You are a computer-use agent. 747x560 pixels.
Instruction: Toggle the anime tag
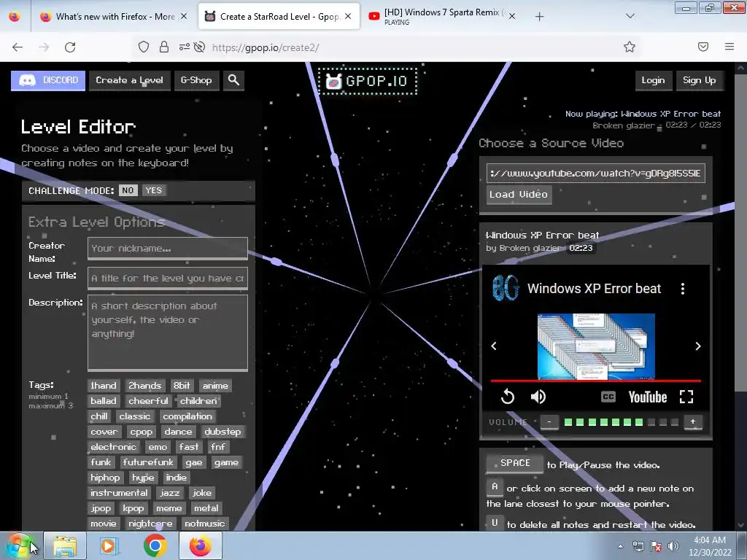pos(215,385)
